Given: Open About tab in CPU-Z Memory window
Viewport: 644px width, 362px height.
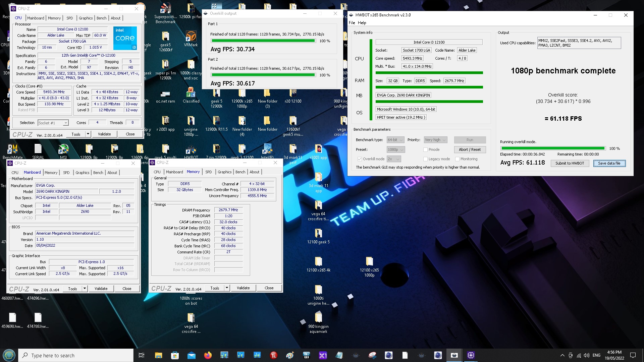Looking at the screenshot, I should coord(255,172).
